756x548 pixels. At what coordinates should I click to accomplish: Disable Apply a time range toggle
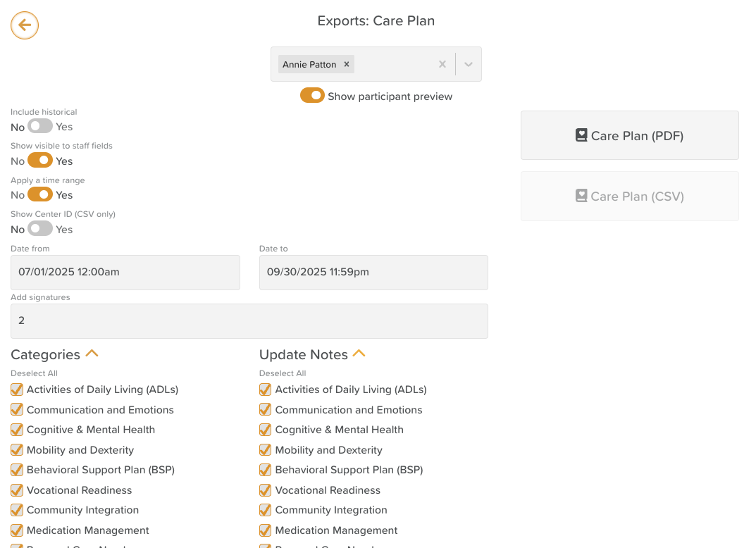(x=40, y=194)
